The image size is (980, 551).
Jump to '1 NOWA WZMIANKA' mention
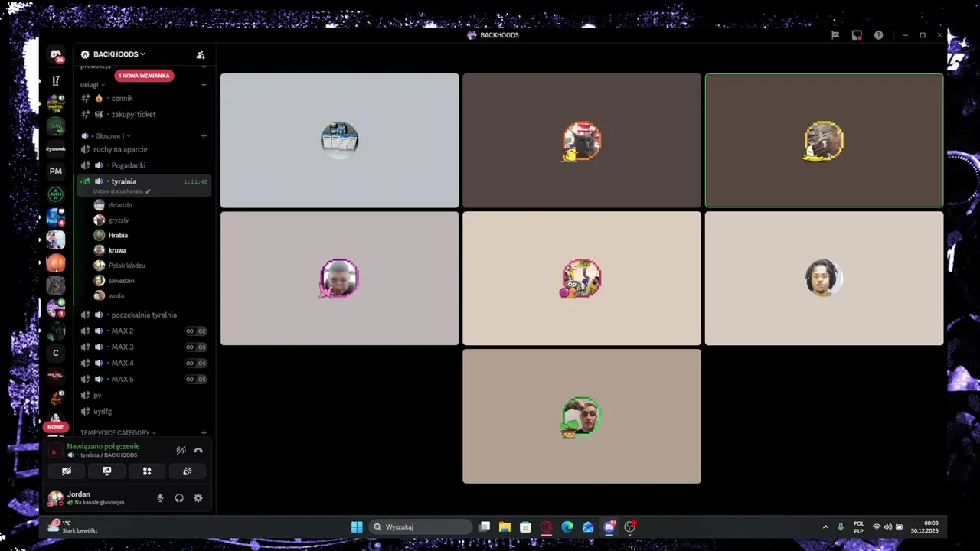coord(144,76)
